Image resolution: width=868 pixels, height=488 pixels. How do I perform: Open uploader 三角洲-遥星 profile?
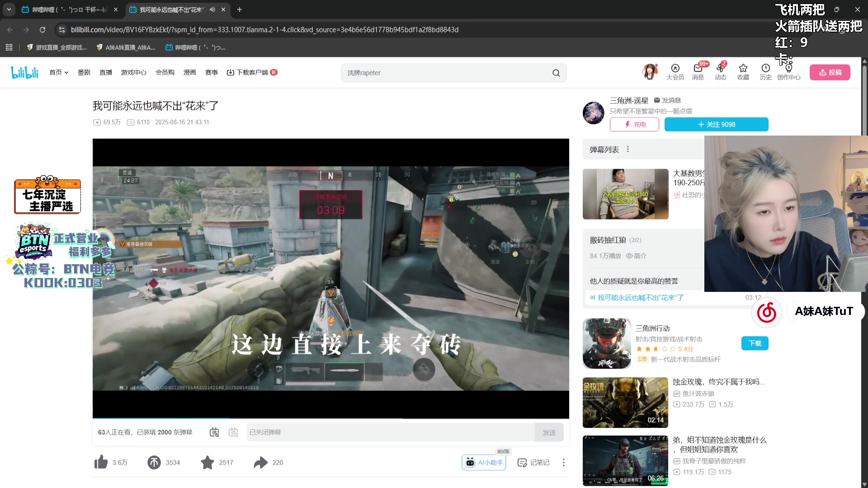pos(629,100)
